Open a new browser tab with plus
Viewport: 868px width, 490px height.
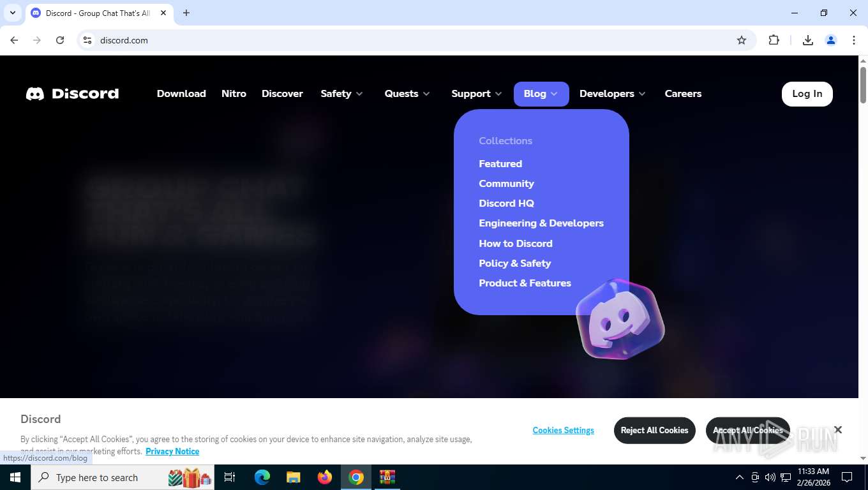[x=186, y=13]
